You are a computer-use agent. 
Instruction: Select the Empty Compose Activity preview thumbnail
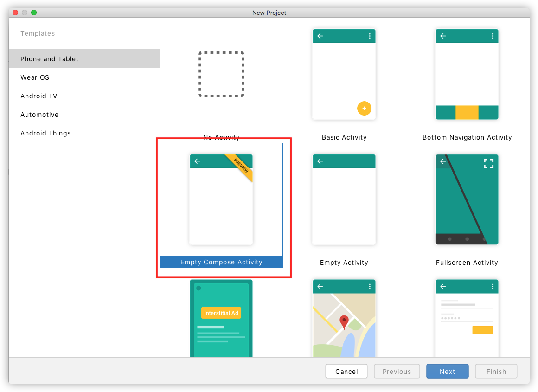point(221,199)
